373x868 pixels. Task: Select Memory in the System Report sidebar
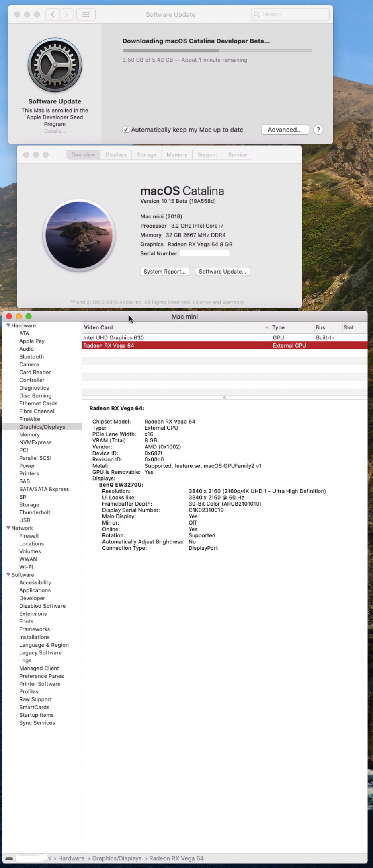pyautogui.click(x=29, y=435)
